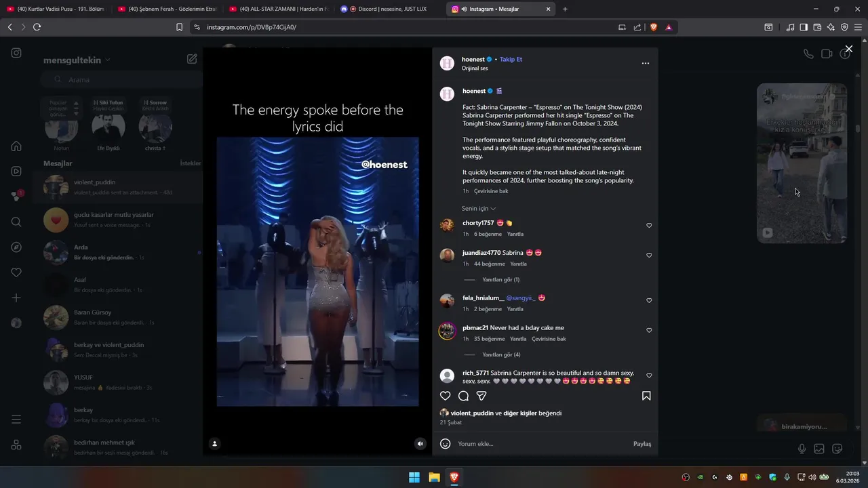Like pbmac21's comment
This screenshot has width=868, height=488.
point(649,330)
